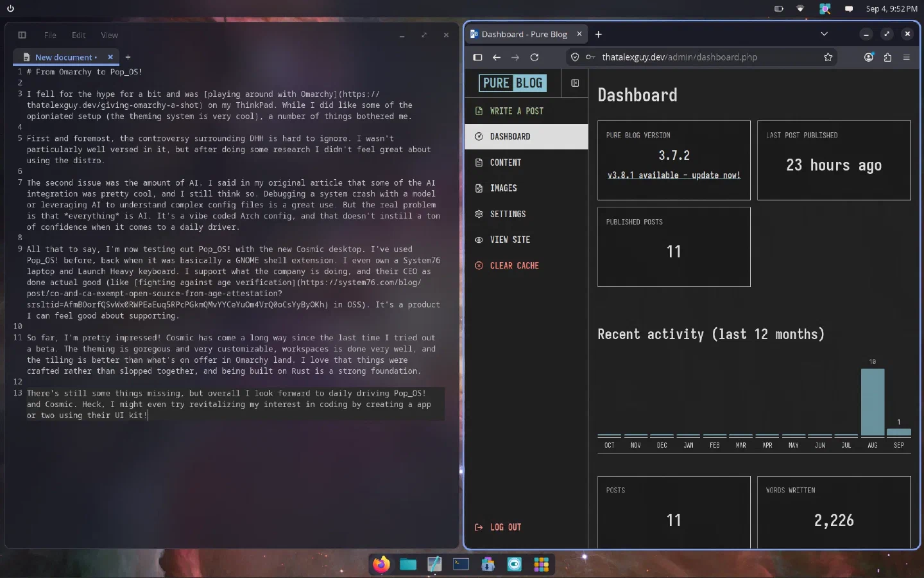Screen dimensions: 924x578
Task: Close the New document editor tab
Action: click(x=110, y=57)
